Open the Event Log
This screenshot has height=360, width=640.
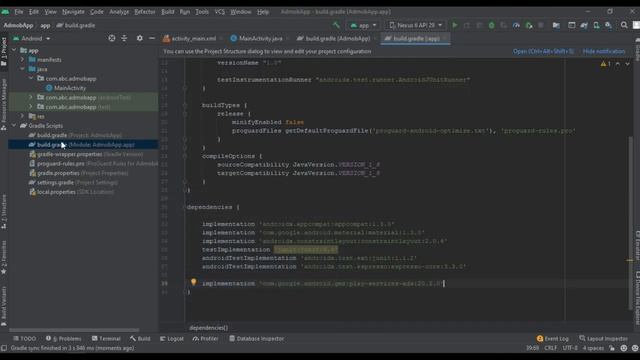click(553, 339)
